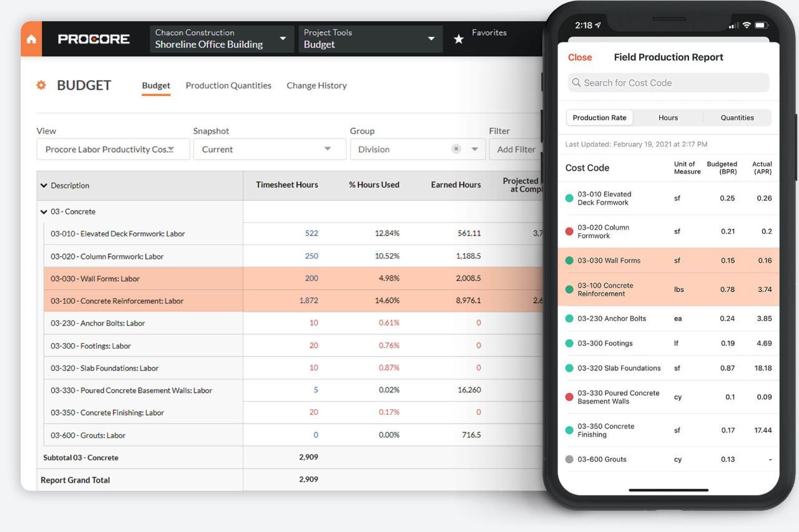Click the Unit of Measure column header
Screen dimensions: 799x532
687,168
